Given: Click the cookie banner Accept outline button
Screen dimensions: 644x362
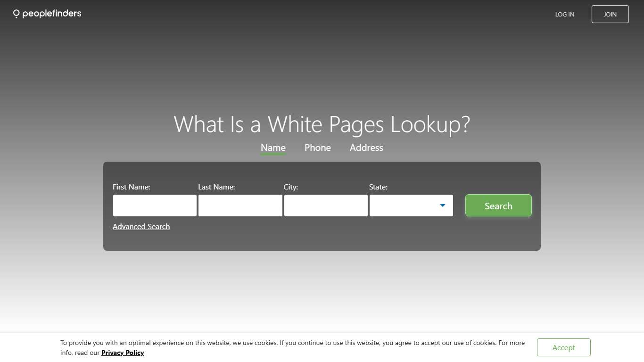Looking at the screenshot, I should coord(563,347).
